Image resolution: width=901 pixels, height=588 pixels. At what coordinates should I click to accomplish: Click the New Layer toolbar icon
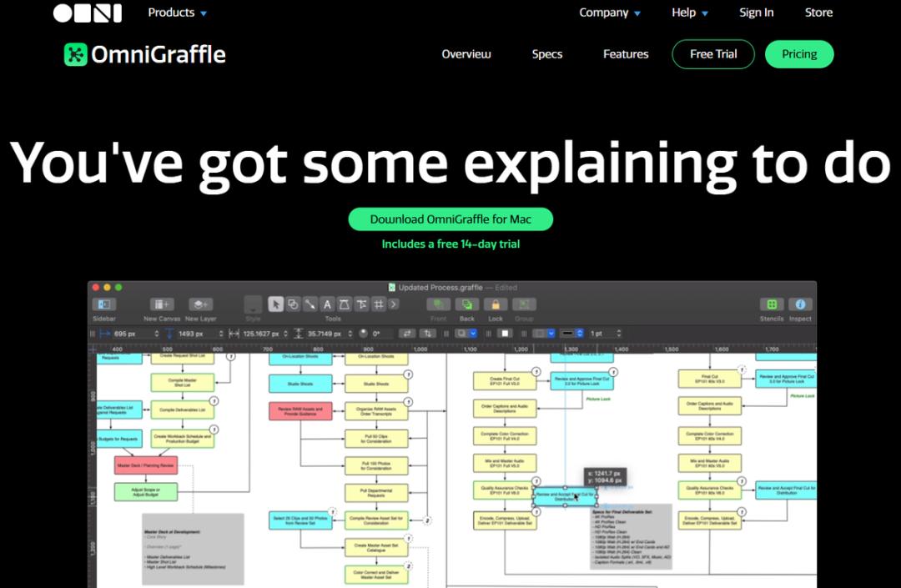200,304
